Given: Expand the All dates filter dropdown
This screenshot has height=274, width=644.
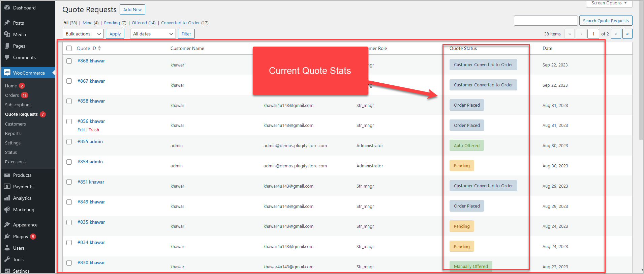Looking at the screenshot, I should (153, 34).
